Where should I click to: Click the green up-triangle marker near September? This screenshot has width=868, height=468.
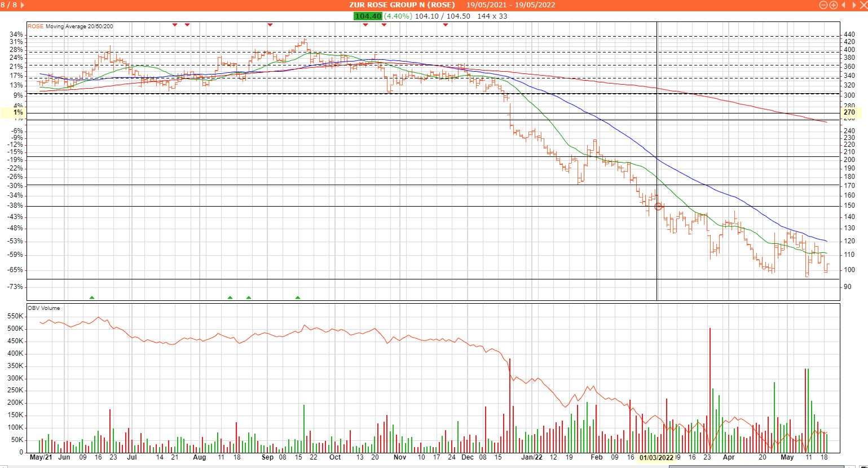[x=298, y=298]
